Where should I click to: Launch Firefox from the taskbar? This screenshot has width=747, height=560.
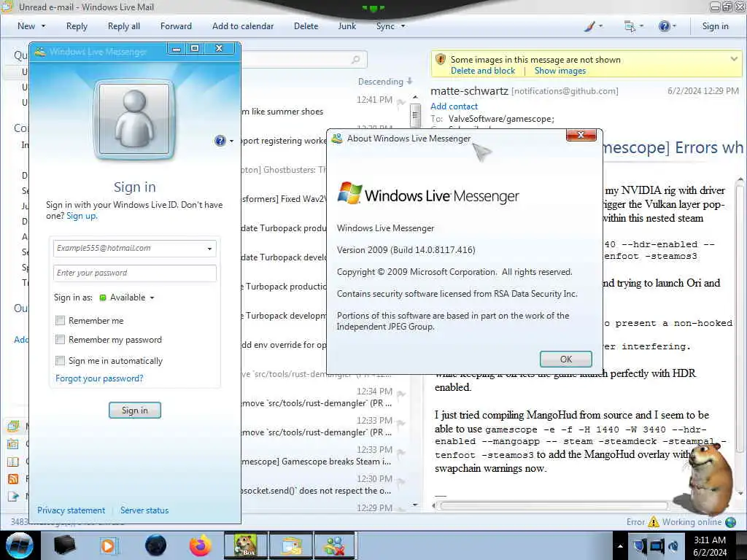tap(201, 545)
